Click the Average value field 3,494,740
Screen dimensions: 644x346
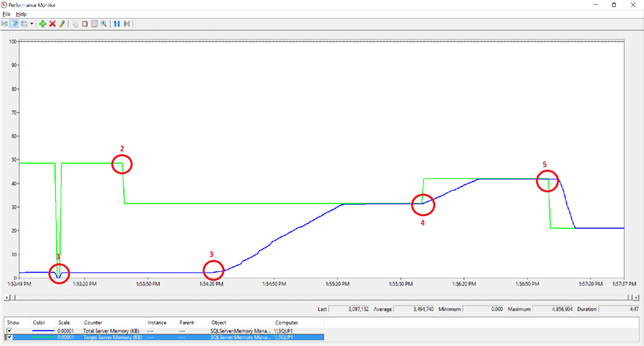415,309
